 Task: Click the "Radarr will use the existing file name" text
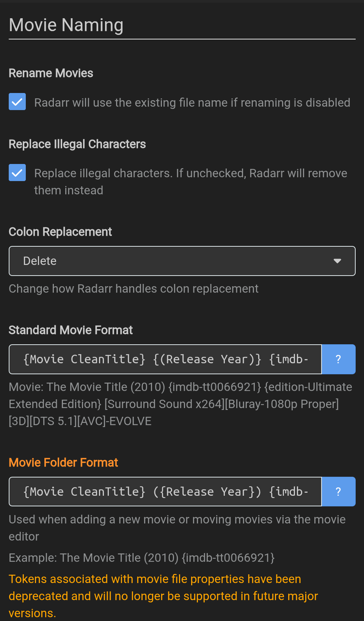coord(192,102)
